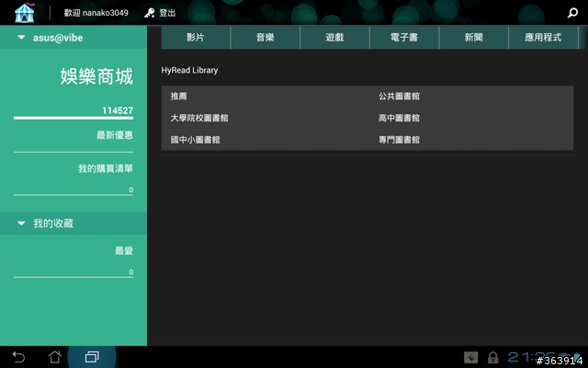Click the 我的收藏 header label

(53, 224)
